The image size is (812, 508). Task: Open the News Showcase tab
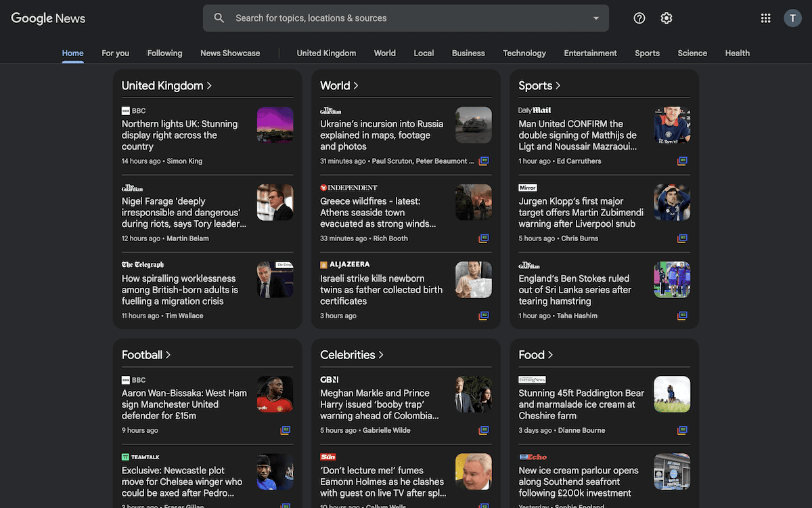(x=230, y=53)
